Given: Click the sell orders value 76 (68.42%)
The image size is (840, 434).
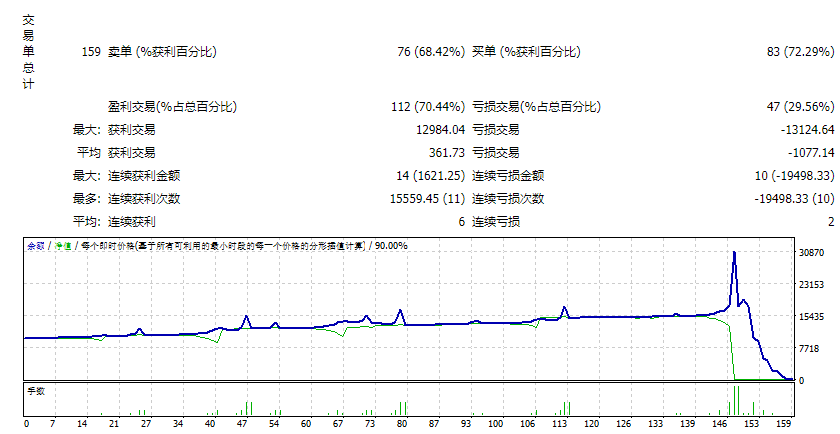Looking at the screenshot, I should (x=431, y=52).
